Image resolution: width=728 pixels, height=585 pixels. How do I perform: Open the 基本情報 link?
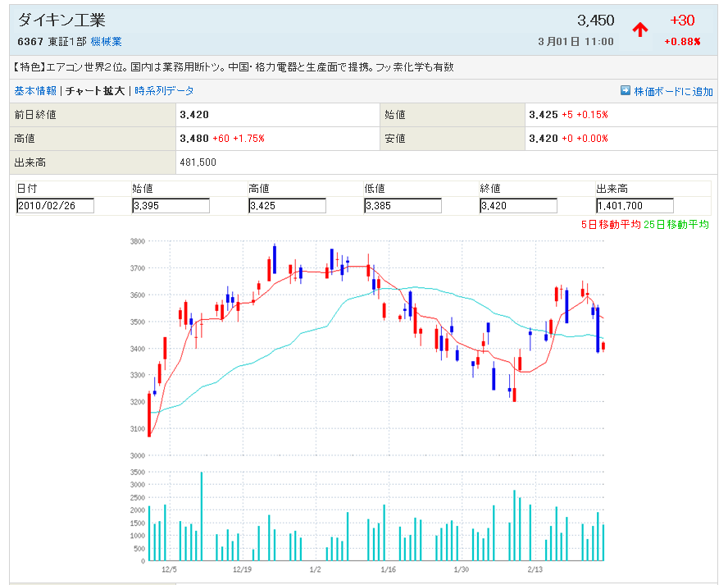click(35, 90)
